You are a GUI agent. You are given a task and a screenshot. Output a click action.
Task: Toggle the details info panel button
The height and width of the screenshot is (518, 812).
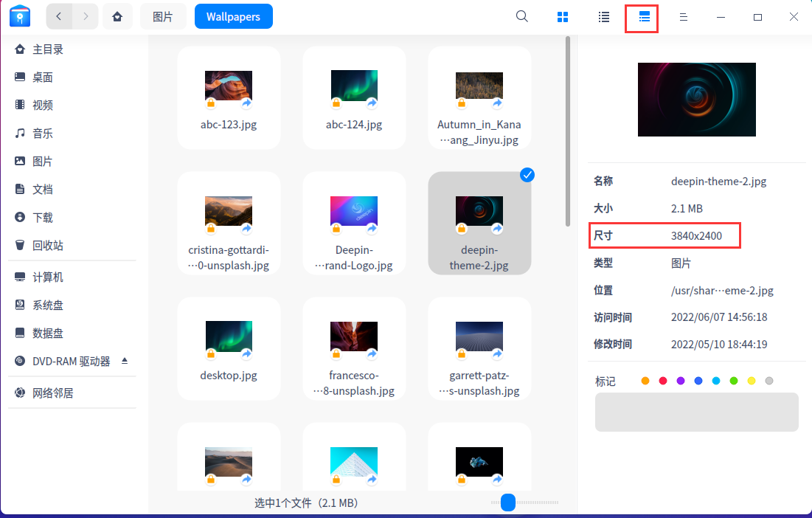point(644,17)
